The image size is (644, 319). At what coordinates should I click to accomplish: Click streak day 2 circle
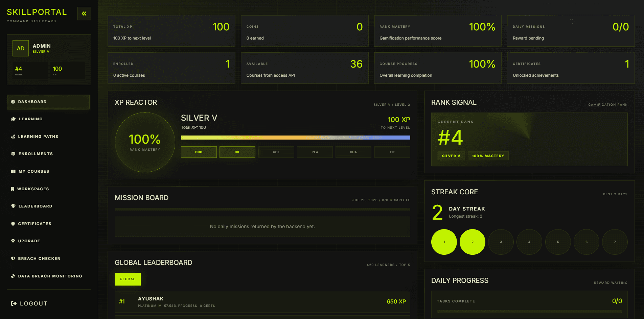pyautogui.click(x=473, y=242)
